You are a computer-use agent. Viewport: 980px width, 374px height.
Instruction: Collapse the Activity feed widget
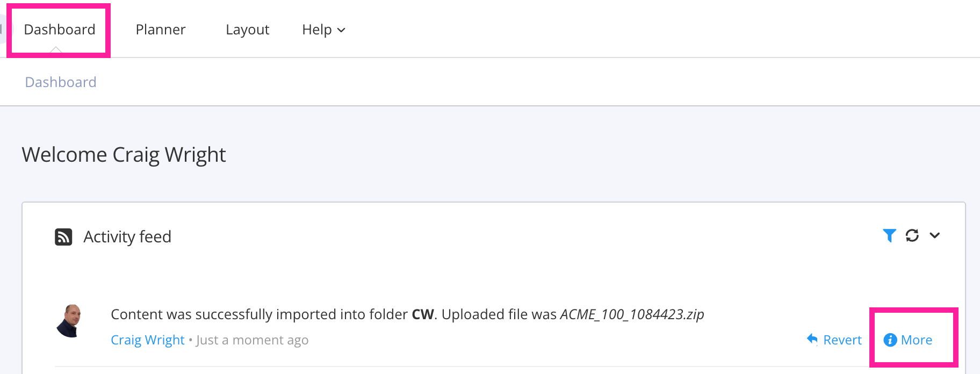(936, 235)
